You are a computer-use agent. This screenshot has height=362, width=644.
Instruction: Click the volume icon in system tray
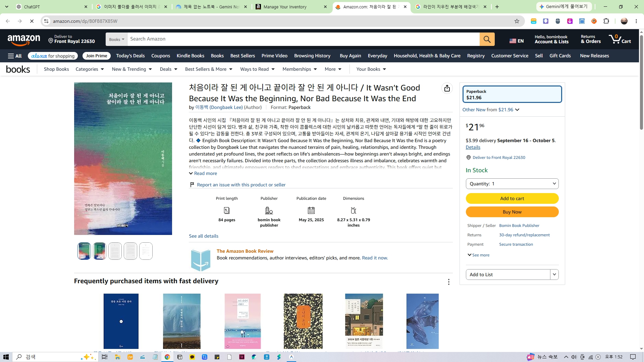[x=574, y=357]
